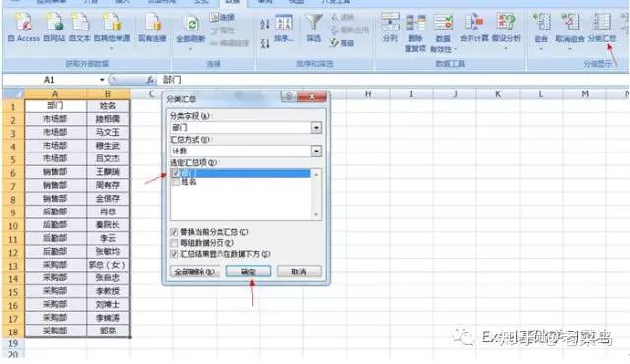Image resolution: width=630 pixels, height=364 pixels.
Task: Expand the 汇总方式 dropdown
Action: 316,151
